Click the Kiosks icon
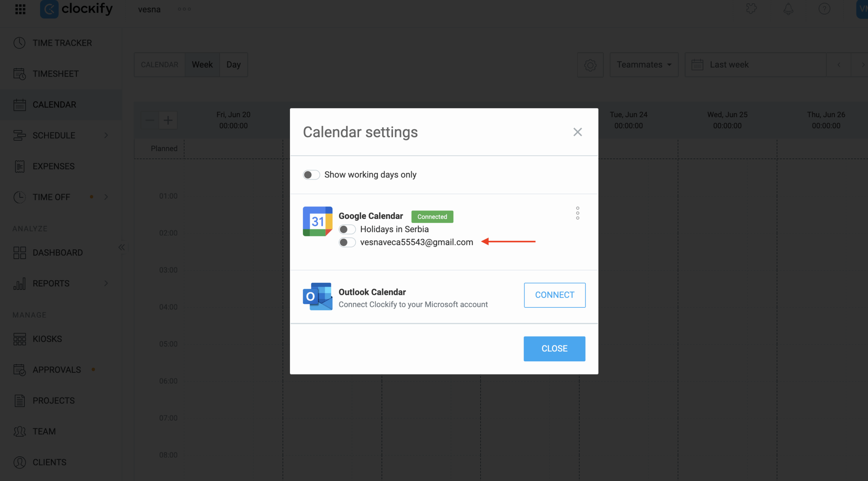The width and height of the screenshot is (868, 481). tap(20, 339)
